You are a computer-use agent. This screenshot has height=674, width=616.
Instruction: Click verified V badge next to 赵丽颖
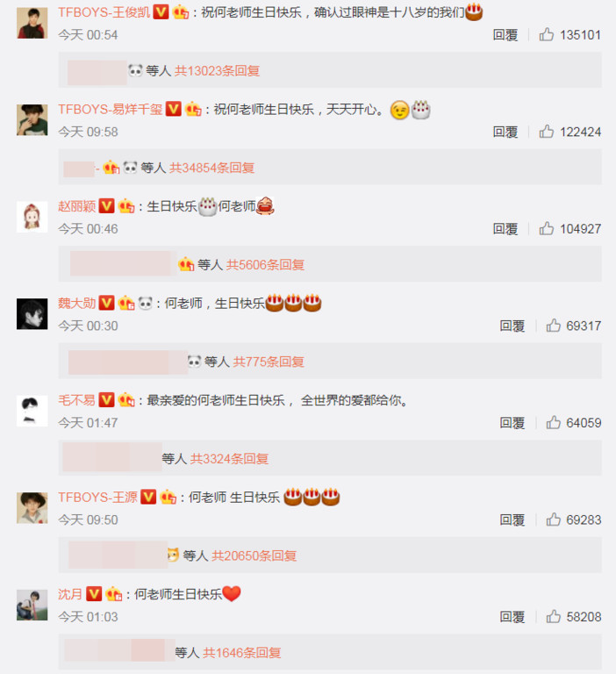pyautogui.click(x=106, y=206)
